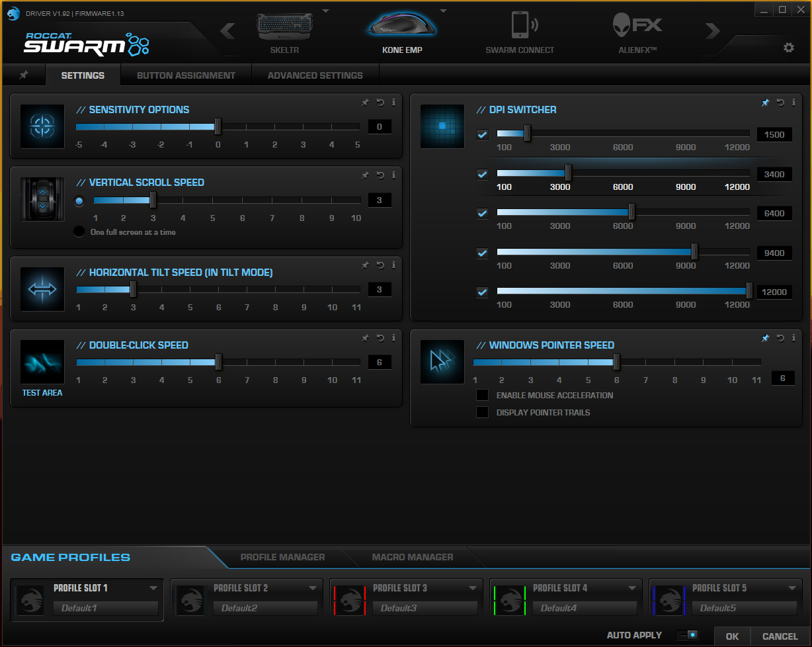Uncheck the 3400 DPI level checkbox
812x647 pixels.
click(483, 175)
